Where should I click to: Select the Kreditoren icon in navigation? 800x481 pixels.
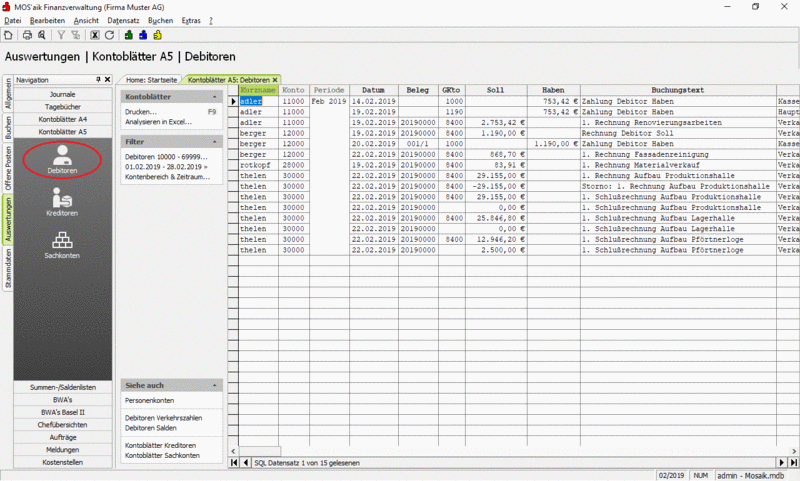click(x=62, y=202)
